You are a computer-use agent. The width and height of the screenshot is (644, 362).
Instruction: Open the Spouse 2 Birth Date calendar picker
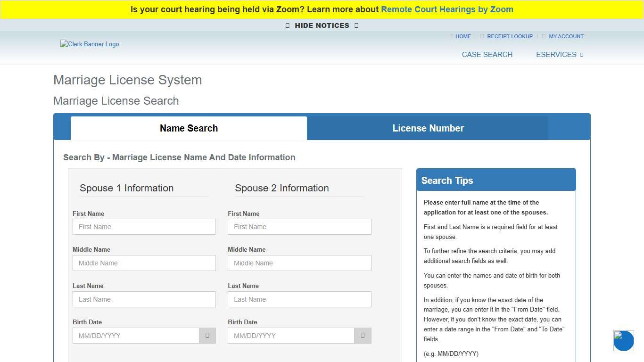[x=363, y=336]
